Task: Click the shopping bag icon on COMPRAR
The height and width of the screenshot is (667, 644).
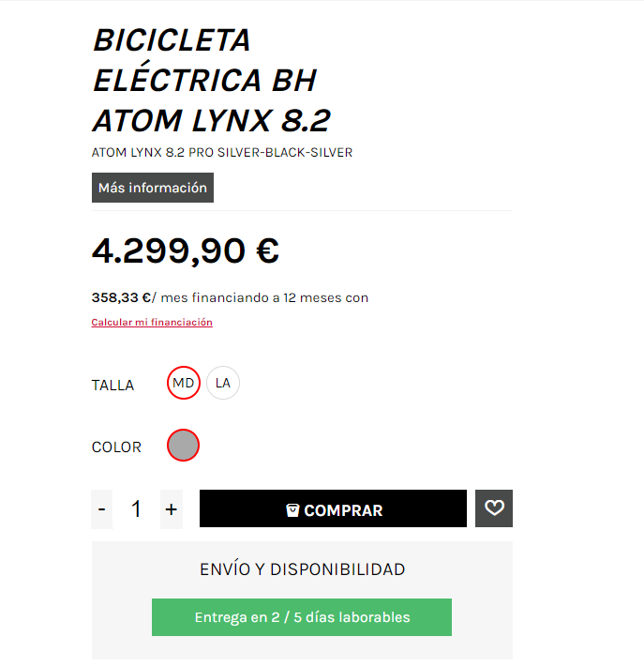Action: pos(292,510)
